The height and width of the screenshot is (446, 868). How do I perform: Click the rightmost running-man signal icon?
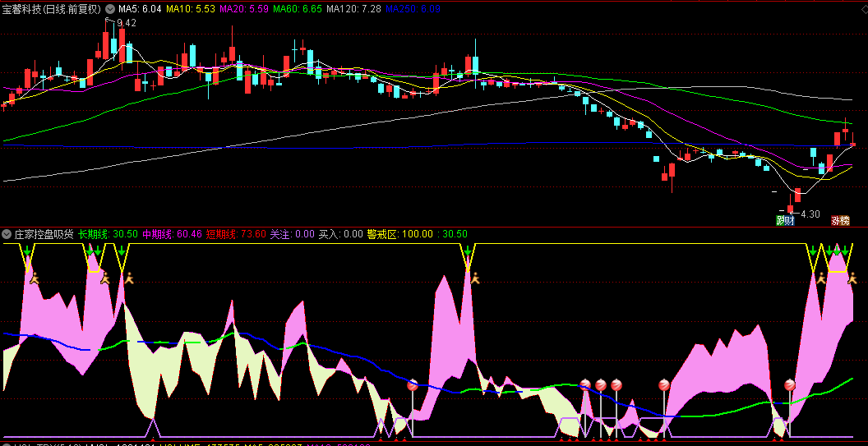tap(853, 278)
